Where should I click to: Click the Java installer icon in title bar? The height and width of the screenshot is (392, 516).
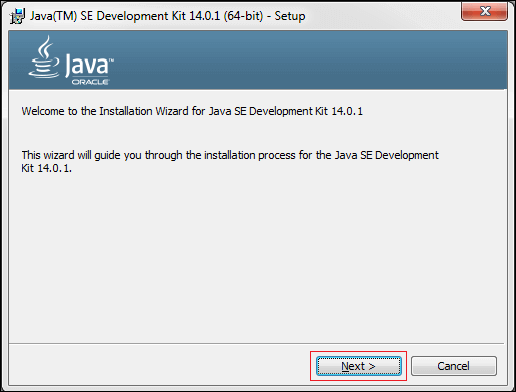click(x=17, y=16)
